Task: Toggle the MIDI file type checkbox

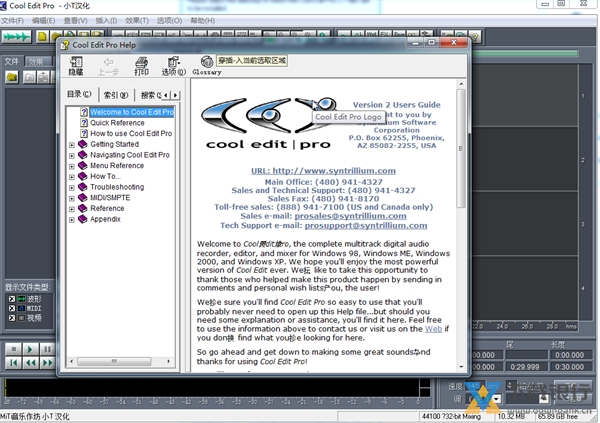Action: pyautogui.click(x=12, y=308)
